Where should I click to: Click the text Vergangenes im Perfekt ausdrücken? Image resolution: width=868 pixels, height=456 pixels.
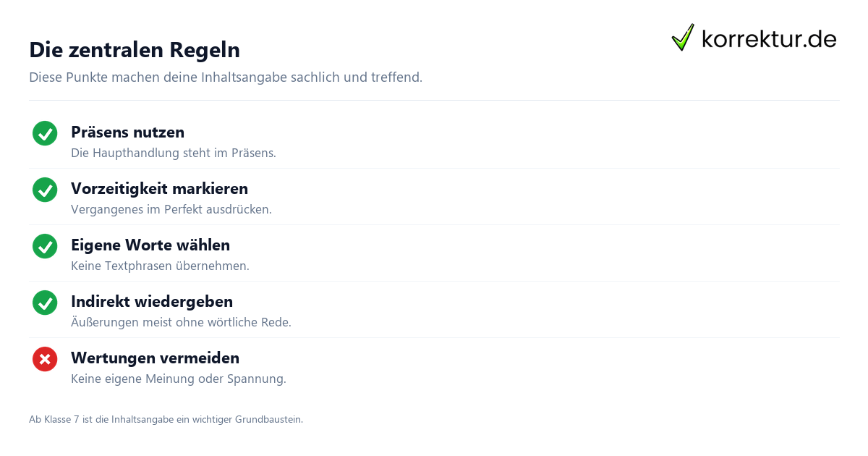point(171,210)
